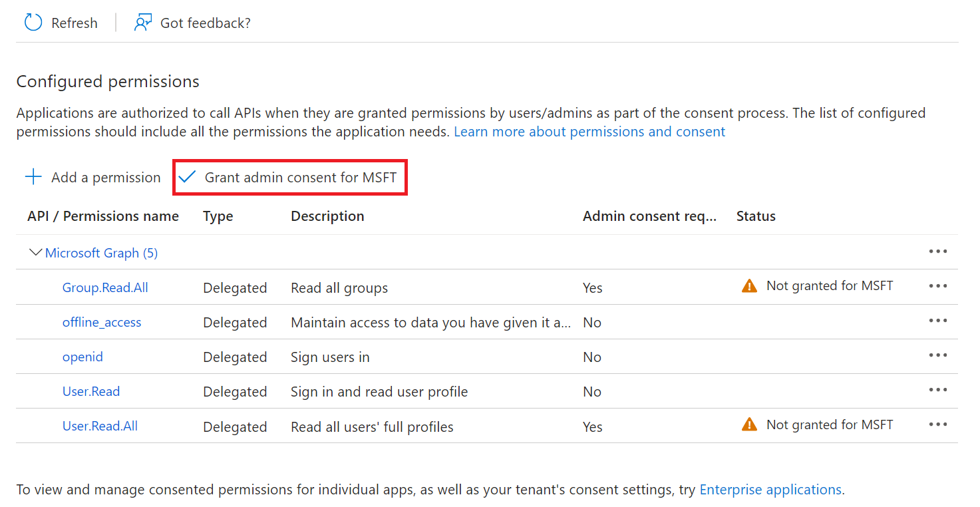Open ellipsis menu for Group.Read.All row
This screenshot has height=507, width=980.
coord(937,286)
